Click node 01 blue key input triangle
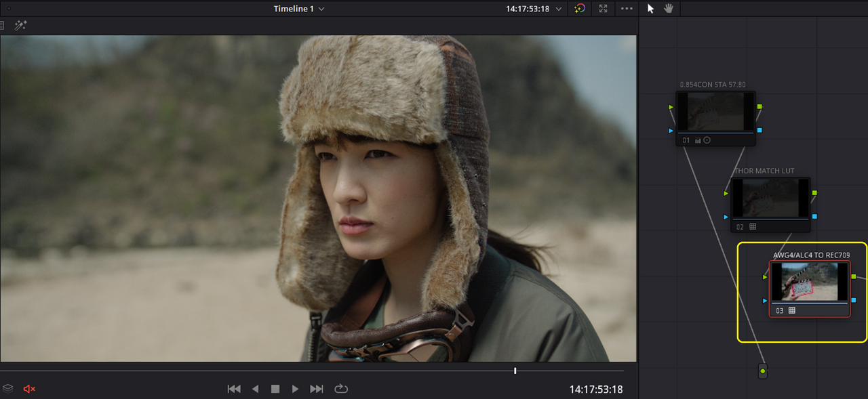This screenshot has width=868, height=399. click(x=671, y=130)
